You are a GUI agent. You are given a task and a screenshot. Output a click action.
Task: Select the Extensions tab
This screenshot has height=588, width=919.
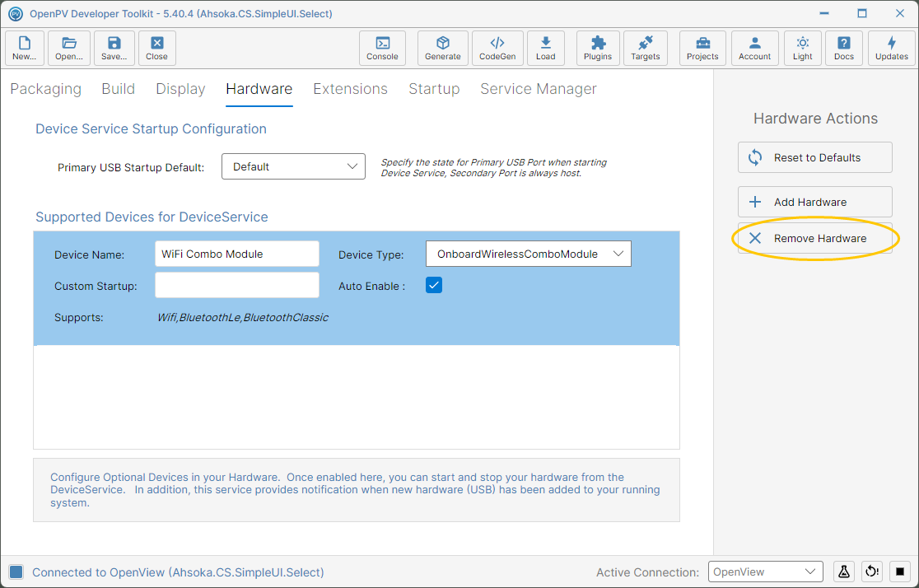click(351, 89)
